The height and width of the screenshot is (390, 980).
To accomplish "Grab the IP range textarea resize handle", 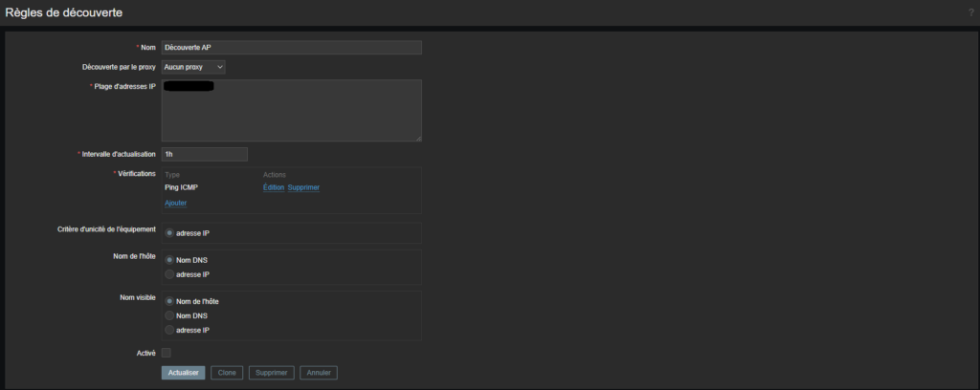I will 418,139.
